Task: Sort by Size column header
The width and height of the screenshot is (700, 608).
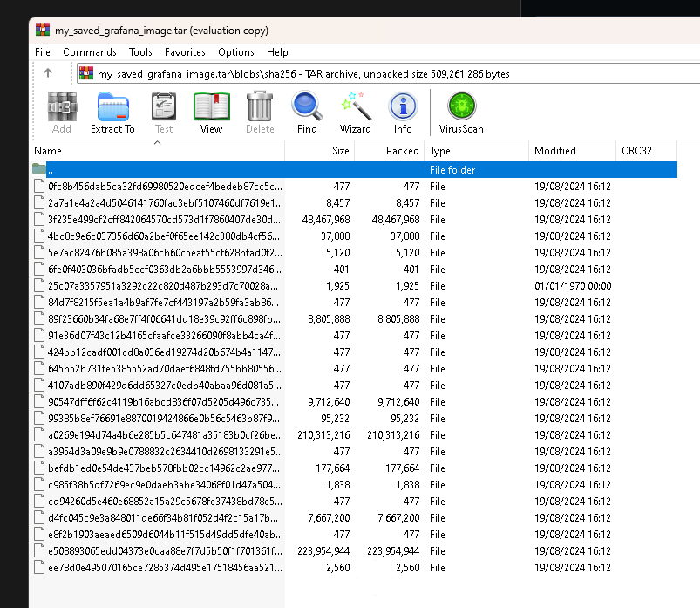Action: [320, 151]
